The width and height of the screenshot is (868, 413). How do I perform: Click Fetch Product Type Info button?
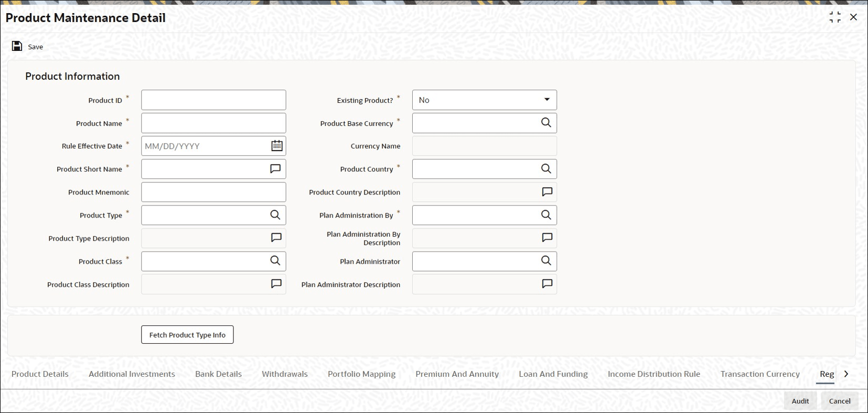(x=187, y=335)
